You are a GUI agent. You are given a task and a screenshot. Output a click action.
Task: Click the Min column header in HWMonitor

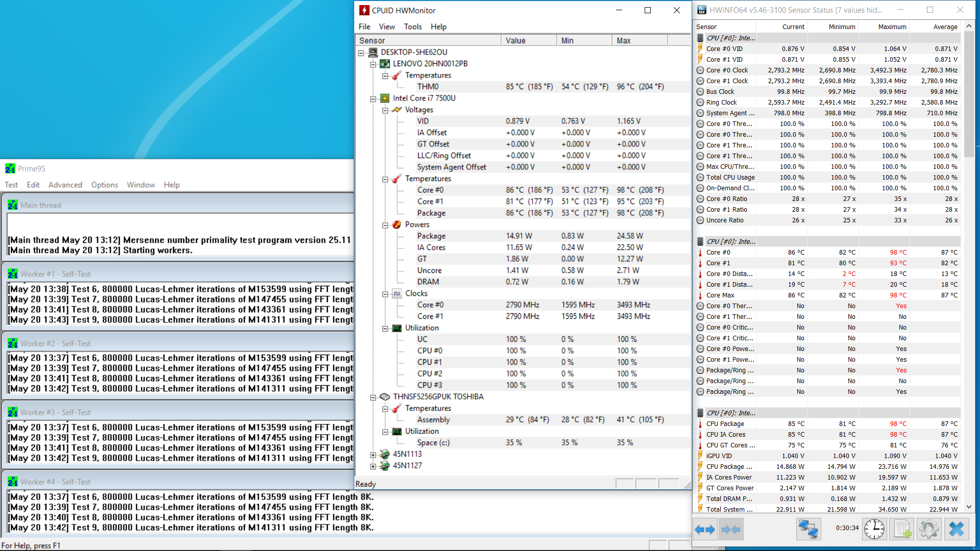click(x=584, y=40)
